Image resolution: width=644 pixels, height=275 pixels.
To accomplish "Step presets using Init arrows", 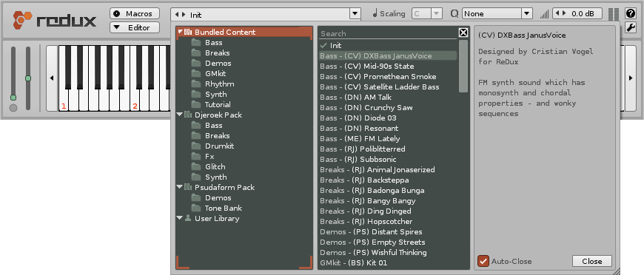I will point(180,15).
